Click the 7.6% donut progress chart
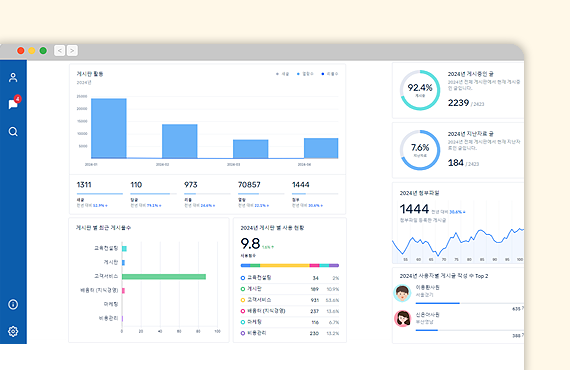Viewport: 570px width, 370px height. [420, 150]
